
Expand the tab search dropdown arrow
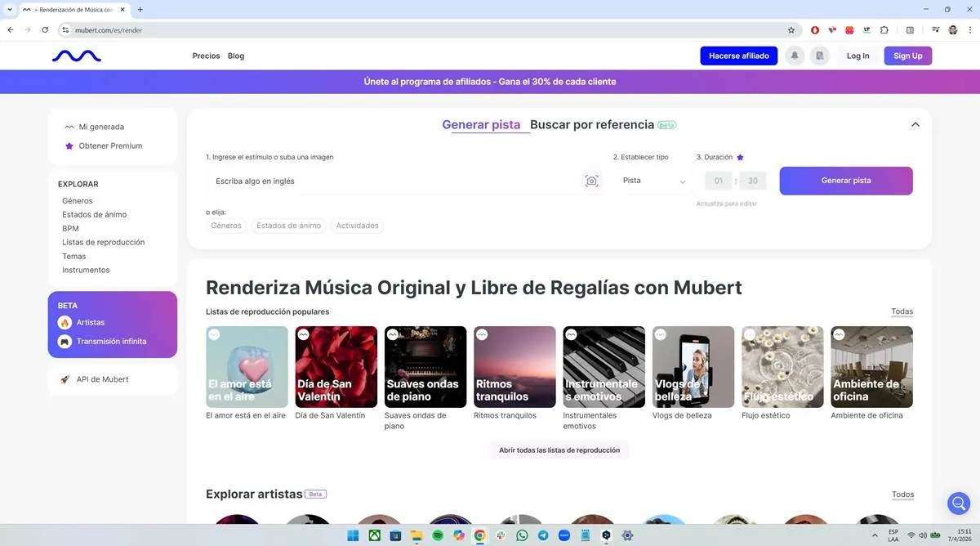click(x=10, y=9)
